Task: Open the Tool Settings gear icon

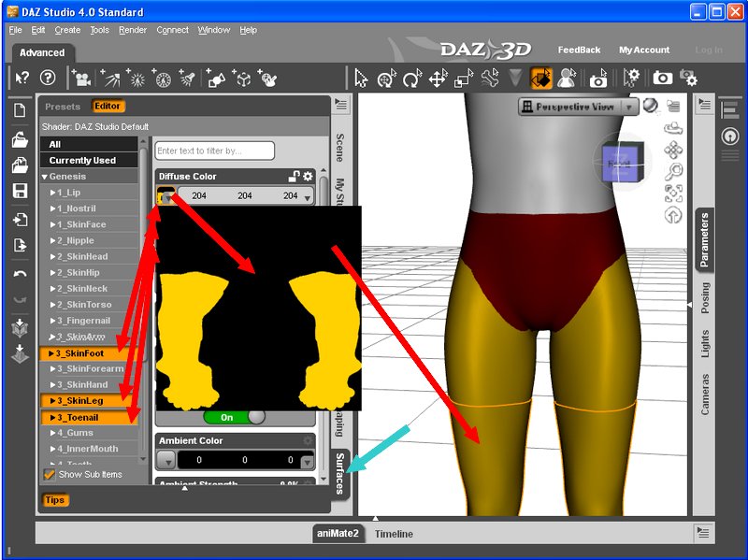Action: point(631,79)
